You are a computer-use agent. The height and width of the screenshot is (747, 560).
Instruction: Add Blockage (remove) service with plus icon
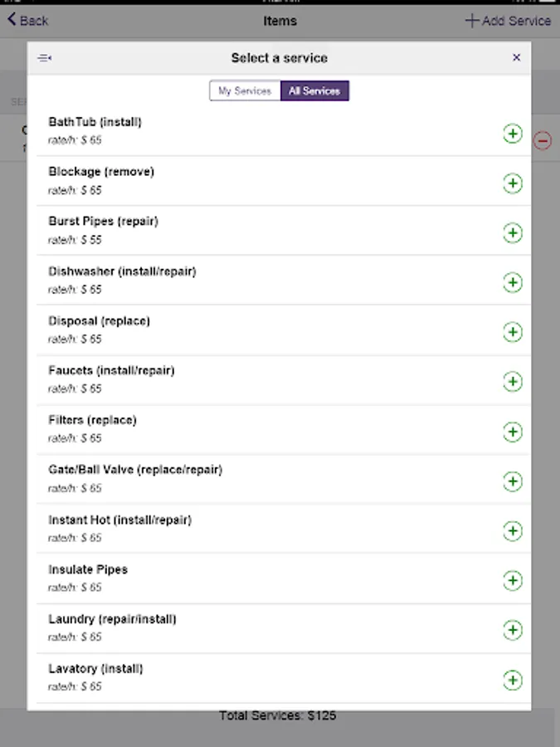click(513, 183)
